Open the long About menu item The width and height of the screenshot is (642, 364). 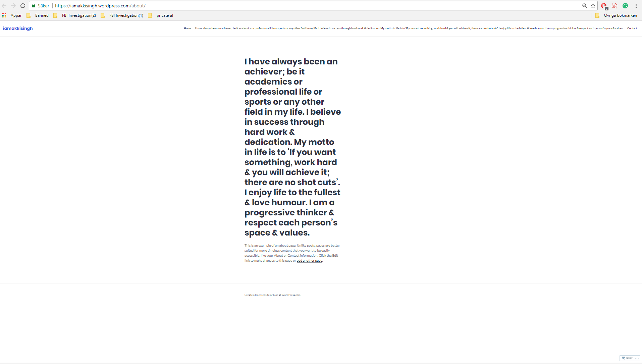[409, 28]
